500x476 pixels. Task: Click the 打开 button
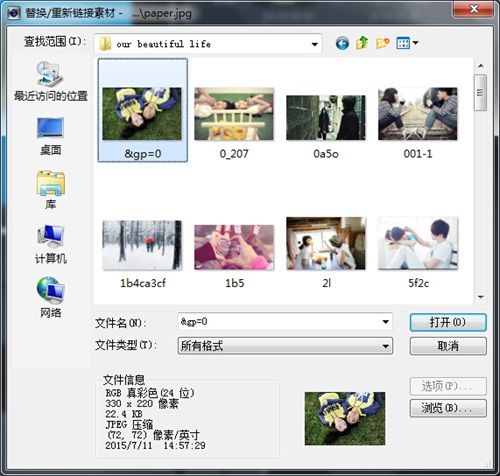448,322
